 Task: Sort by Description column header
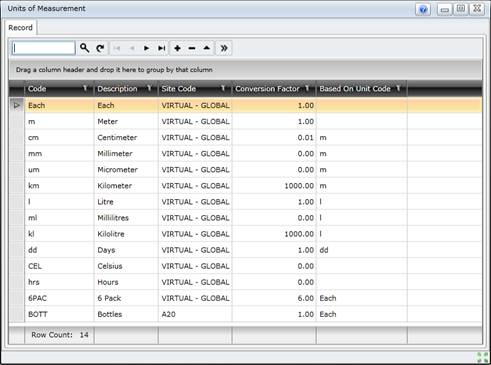[x=117, y=89]
